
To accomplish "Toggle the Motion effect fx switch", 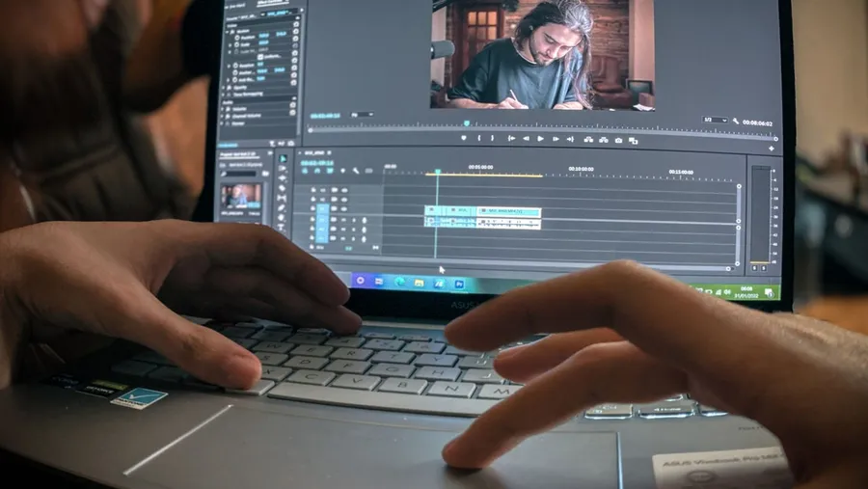I will coord(231,32).
